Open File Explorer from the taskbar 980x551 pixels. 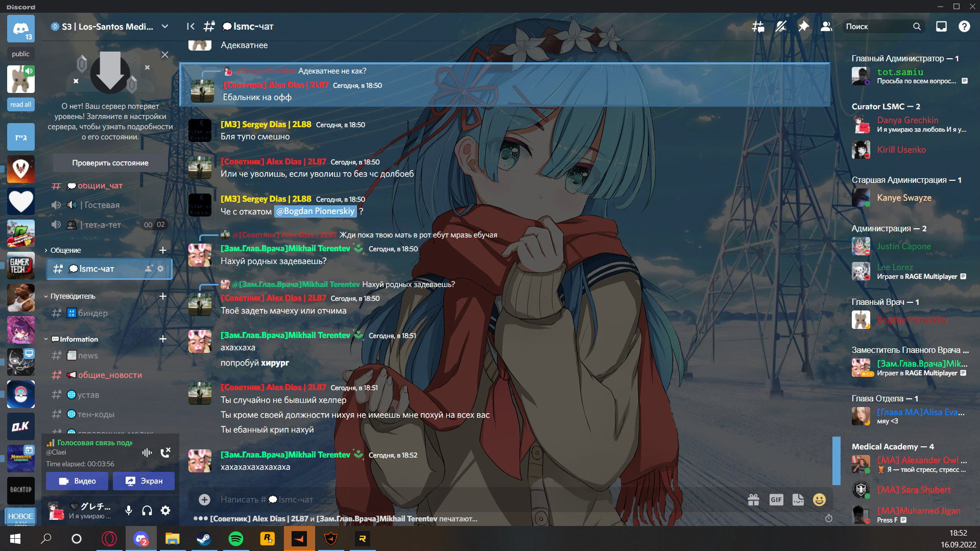[x=173, y=539]
